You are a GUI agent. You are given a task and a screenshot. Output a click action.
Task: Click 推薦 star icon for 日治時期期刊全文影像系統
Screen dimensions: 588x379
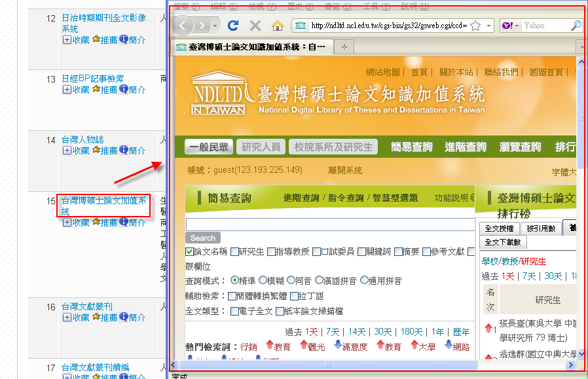tap(96, 39)
